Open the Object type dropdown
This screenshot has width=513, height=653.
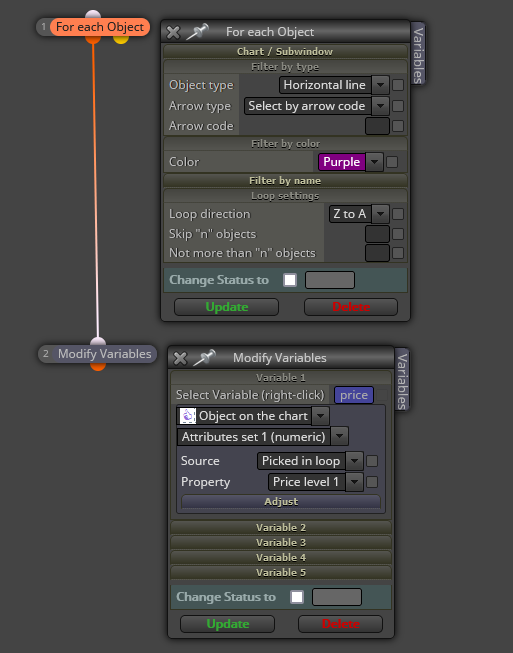[x=380, y=85]
